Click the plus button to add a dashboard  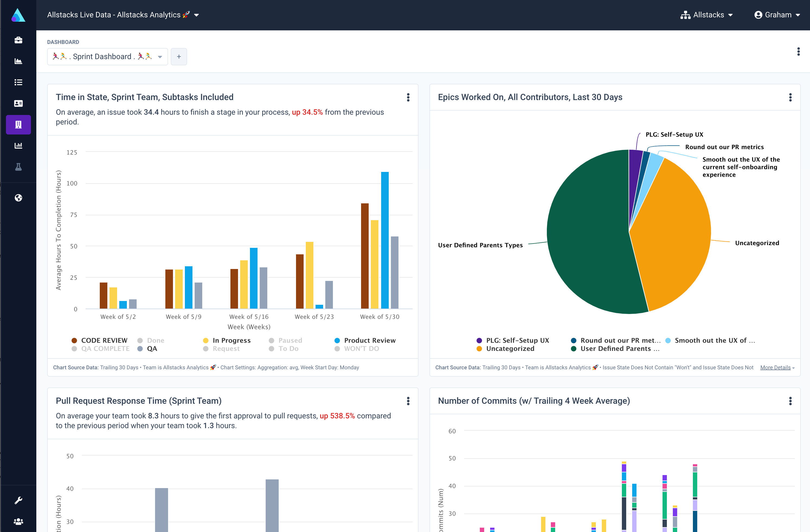(179, 56)
